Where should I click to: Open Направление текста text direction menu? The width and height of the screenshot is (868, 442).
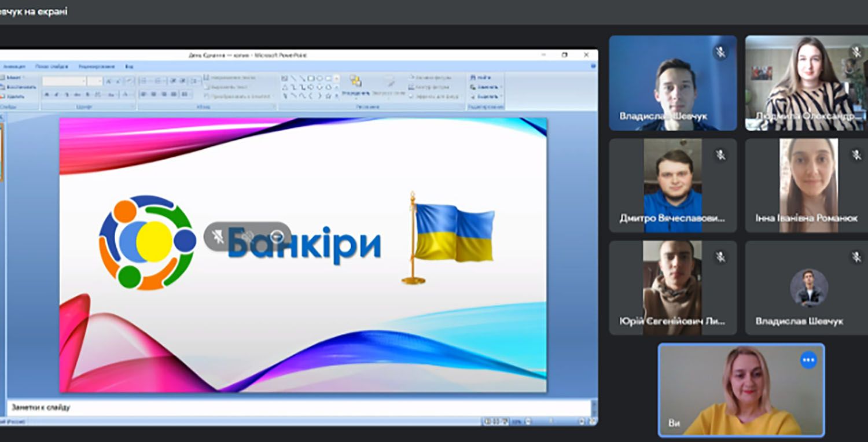(230, 78)
